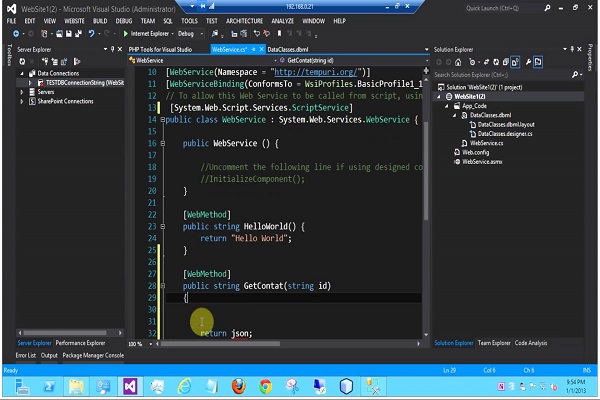The width and height of the screenshot is (600, 400).
Task: Pin the Server Explorer panel with pushpin
Action: (112, 49)
